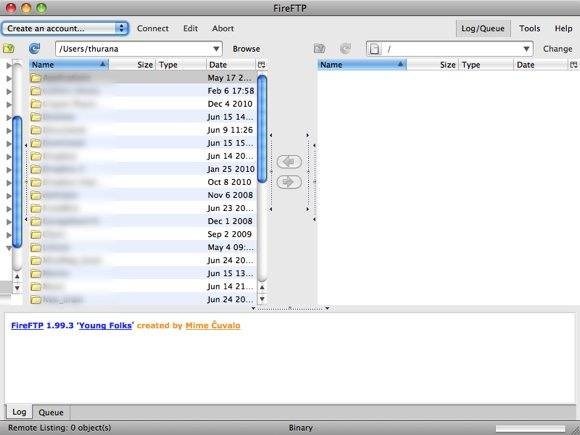Sort remote files by Size column
The width and height of the screenshot is (580, 435).
[432, 65]
